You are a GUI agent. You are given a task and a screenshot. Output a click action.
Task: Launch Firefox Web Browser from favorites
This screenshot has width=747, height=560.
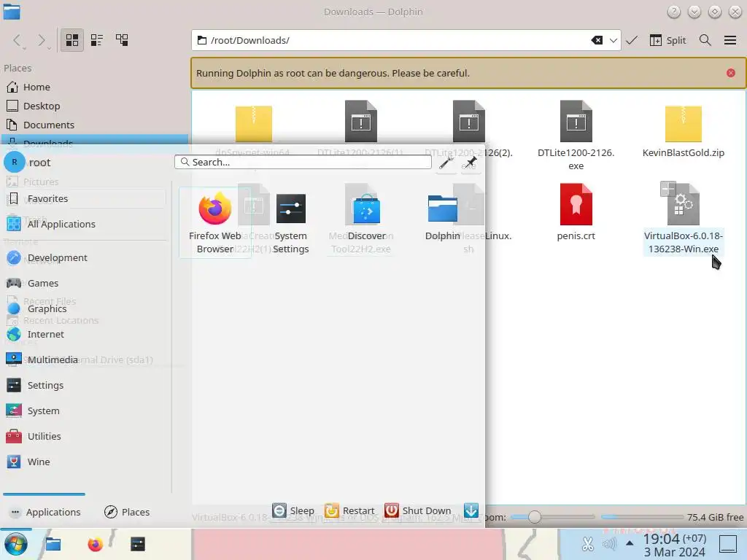coord(215,222)
